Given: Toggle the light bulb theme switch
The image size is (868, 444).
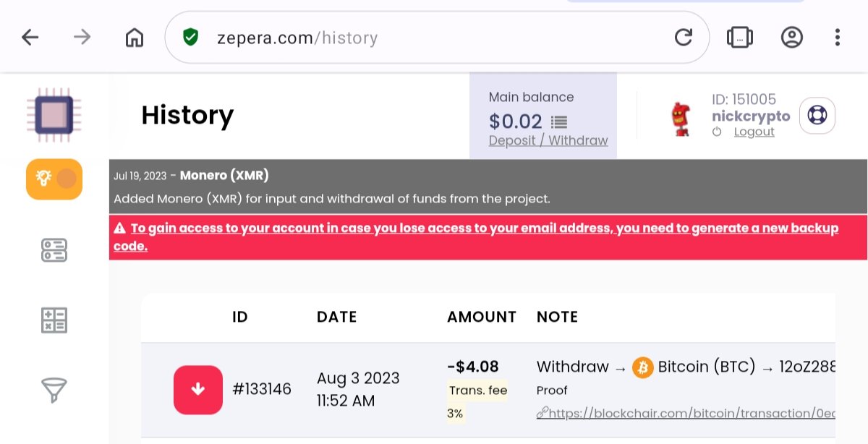Looking at the screenshot, I should 54,179.
